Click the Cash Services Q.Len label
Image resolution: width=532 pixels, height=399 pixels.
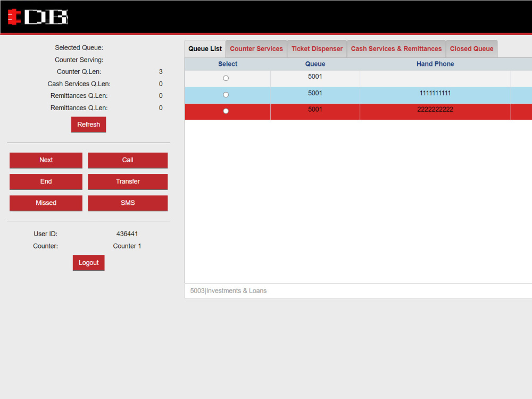[79, 84]
